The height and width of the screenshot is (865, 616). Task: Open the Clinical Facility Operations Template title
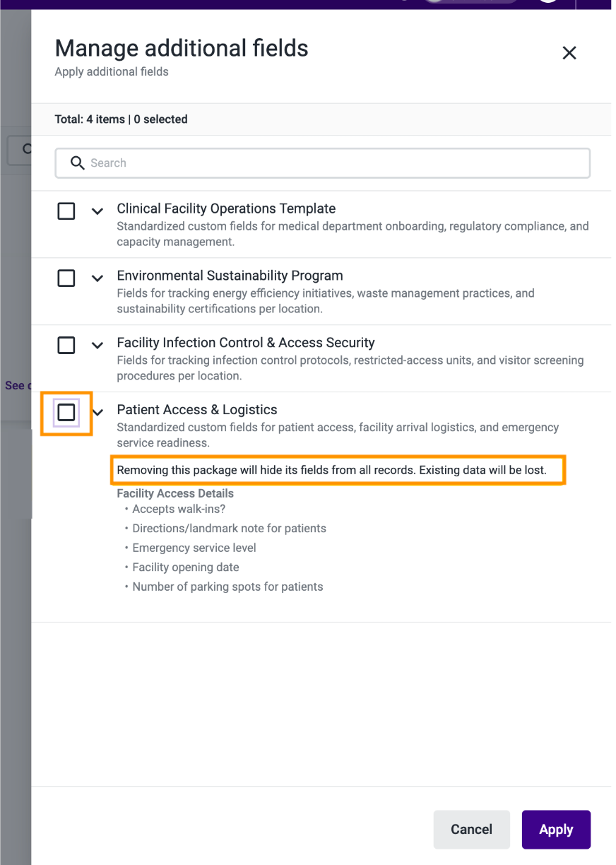[226, 208]
